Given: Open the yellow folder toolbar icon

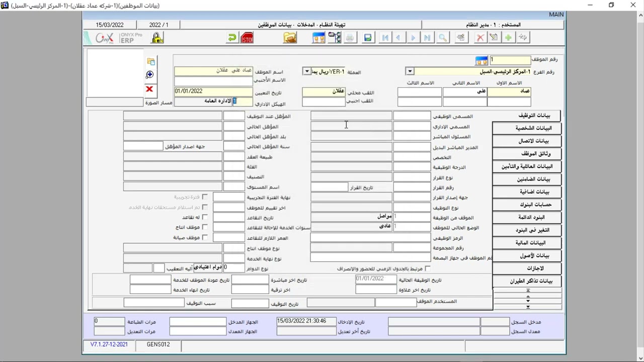Looking at the screenshot, I should click(290, 38).
